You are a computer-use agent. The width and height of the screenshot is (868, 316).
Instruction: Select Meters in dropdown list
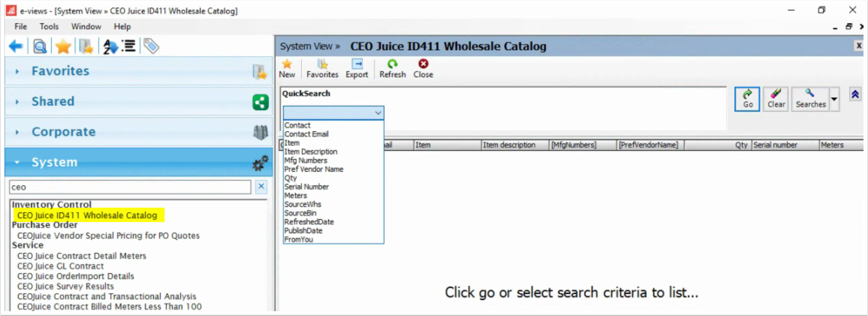(334, 196)
